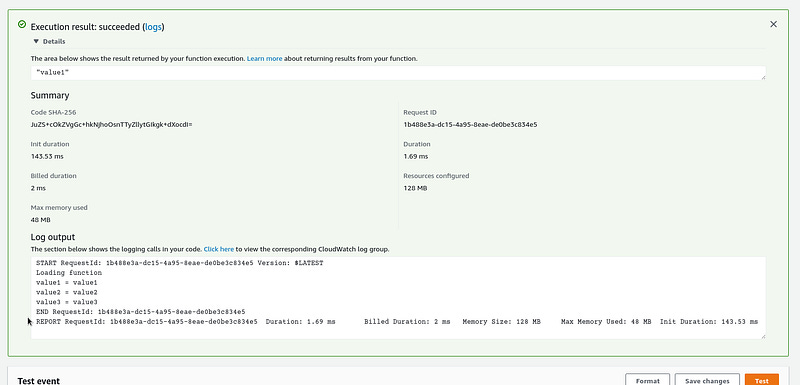Click the returned result value1 field
This screenshot has width=800, height=385.
(398, 73)
